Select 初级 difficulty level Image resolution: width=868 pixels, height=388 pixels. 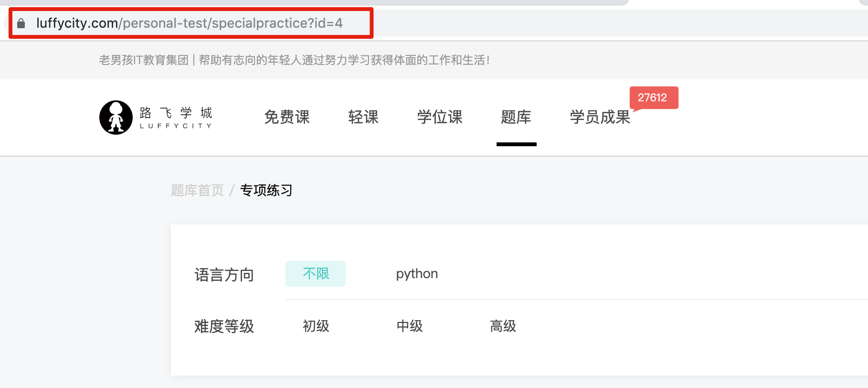pyautogui.click(x=316, y=326)
